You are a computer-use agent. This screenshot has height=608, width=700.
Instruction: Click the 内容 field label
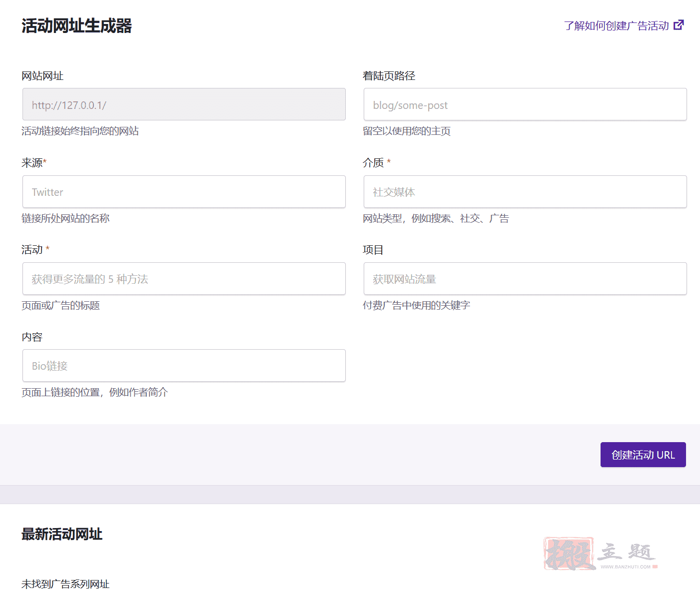pos(32,337)
